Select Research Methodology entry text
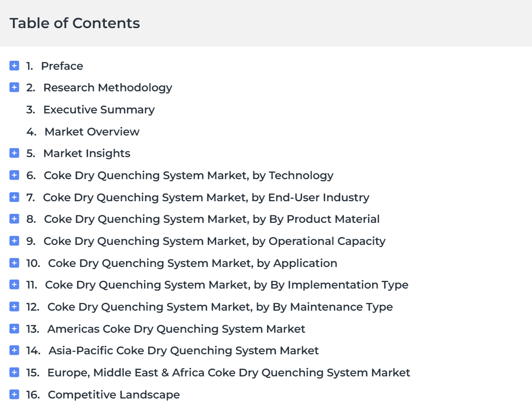Image resolution: width=532 pixels, height=408 pixels. click(x=108, y=88)
